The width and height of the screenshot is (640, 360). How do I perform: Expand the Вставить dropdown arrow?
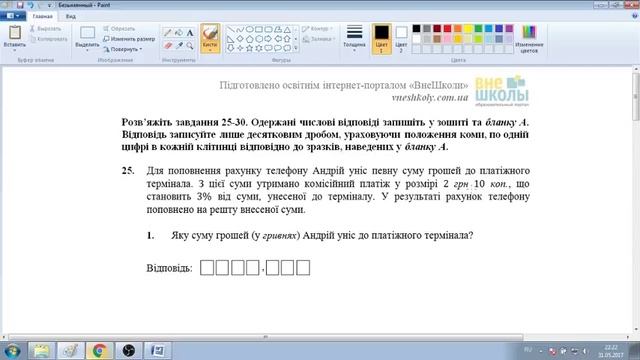(x=15, y=51)
